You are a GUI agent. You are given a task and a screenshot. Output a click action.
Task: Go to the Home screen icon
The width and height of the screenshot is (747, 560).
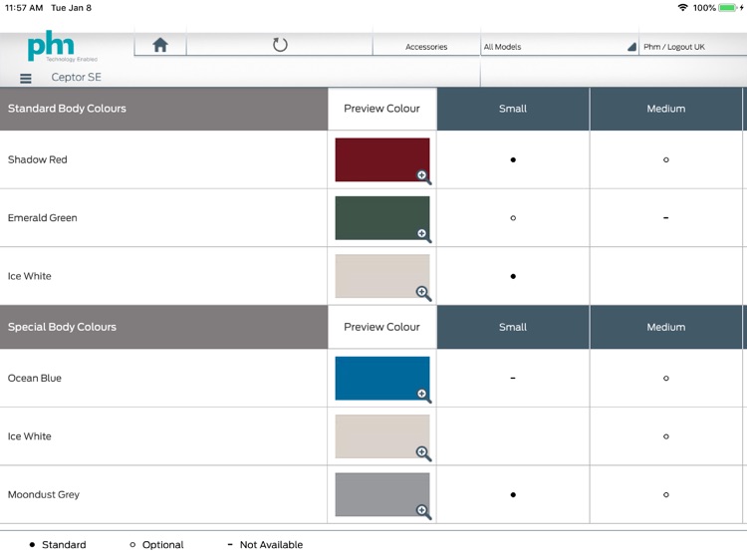(160, 45)
